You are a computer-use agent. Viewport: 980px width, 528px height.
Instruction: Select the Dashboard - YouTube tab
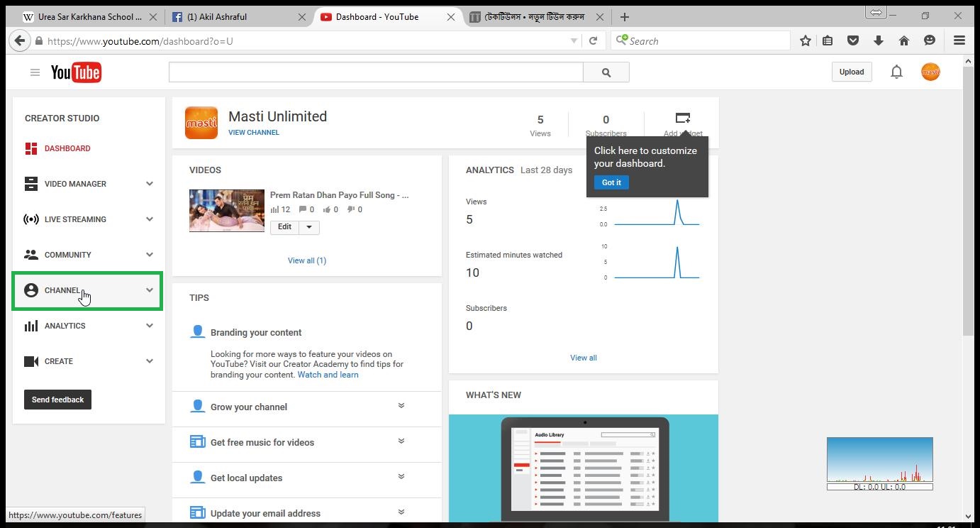tap(388, 17)
